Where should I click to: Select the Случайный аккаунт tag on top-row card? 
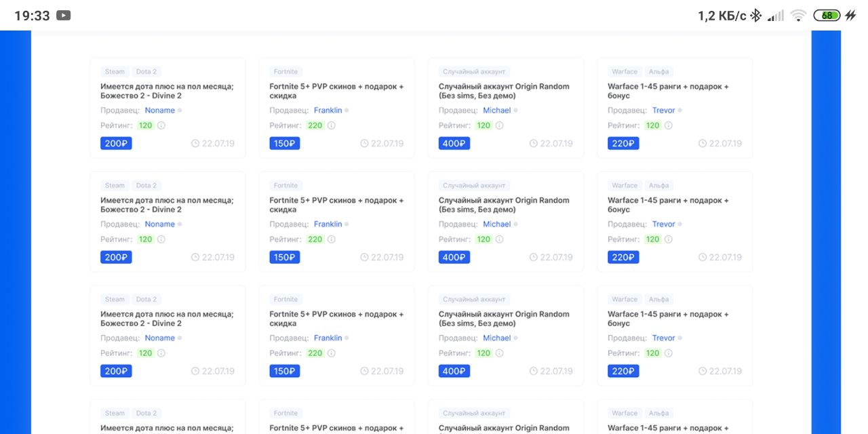(x=474, y=72)
